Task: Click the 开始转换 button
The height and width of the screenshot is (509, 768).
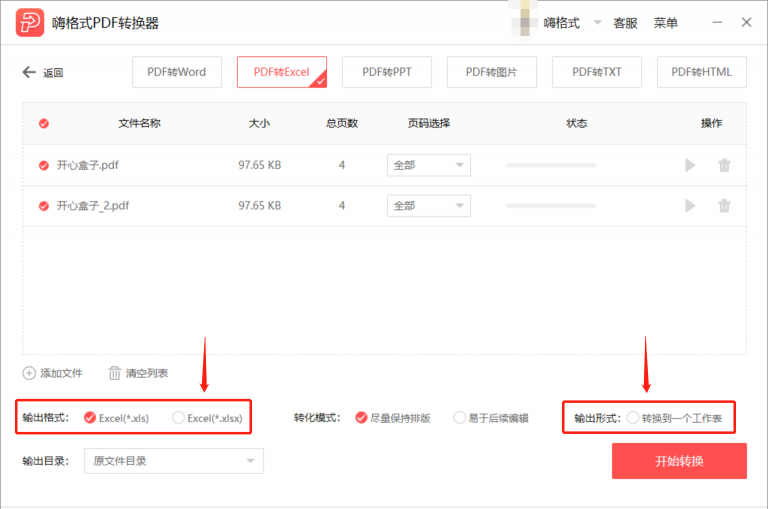Action: click(x=679, y=461)
